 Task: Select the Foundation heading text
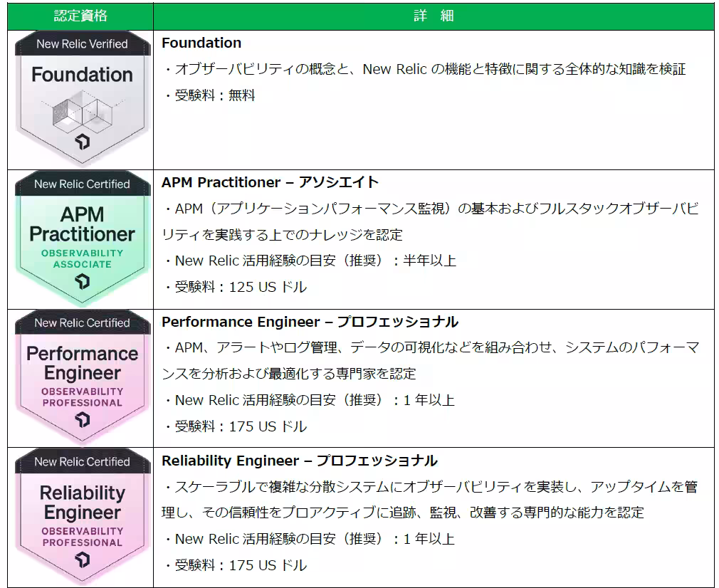201,43
